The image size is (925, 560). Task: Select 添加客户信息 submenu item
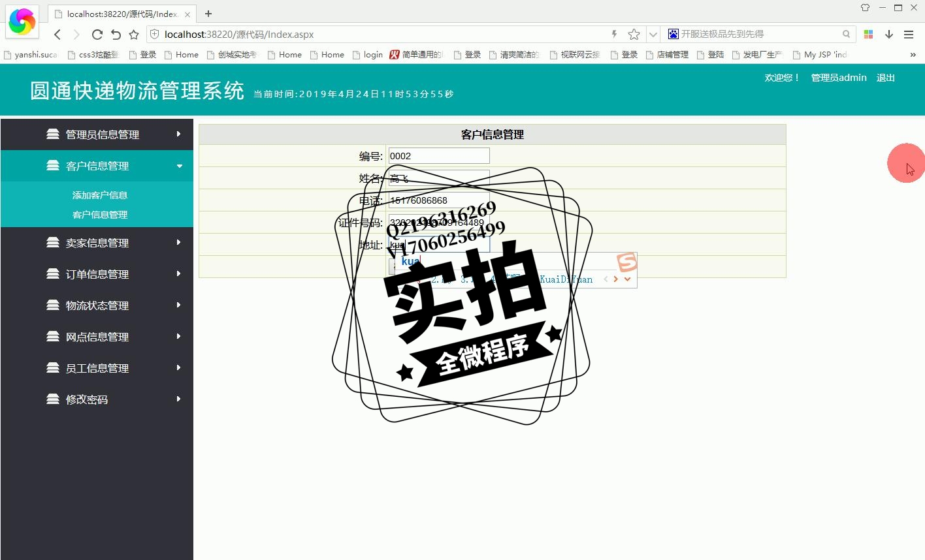[x=100, y=195]
